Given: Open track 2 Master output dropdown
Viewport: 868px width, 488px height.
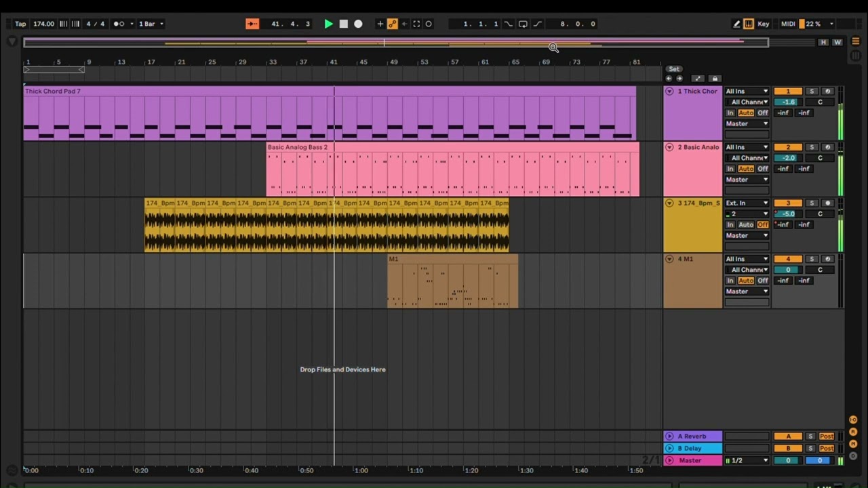Looking at the screenshot, I should [747, 180].
